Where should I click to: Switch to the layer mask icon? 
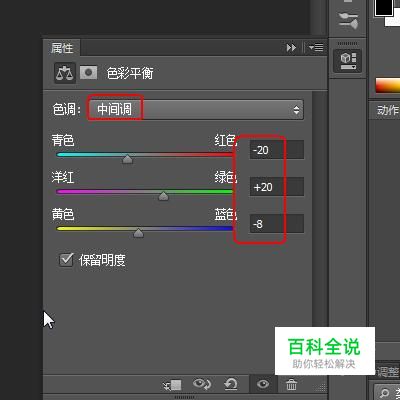coord(88,72)
